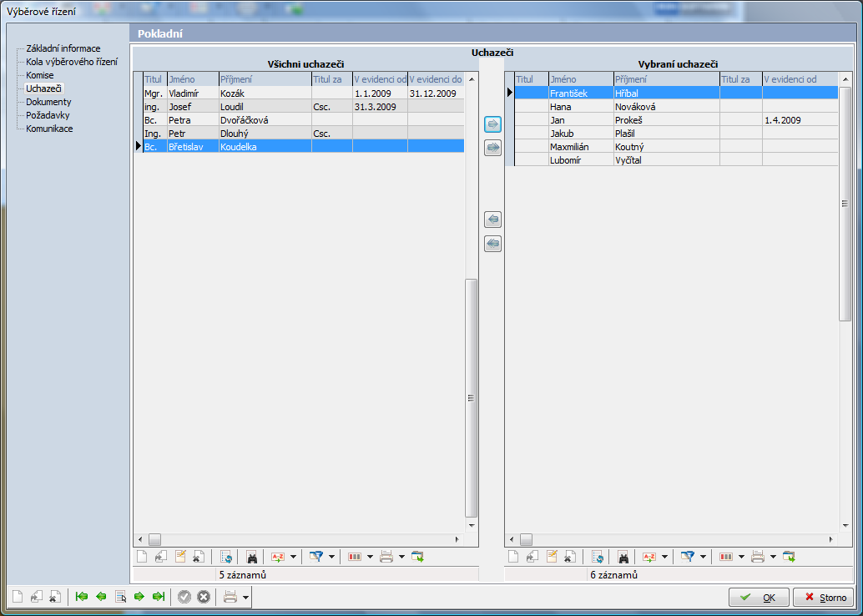Screen dimensions: 863x616
Task: Click refresh list icon under Všichni uchazeči
Action: (226, 557)
